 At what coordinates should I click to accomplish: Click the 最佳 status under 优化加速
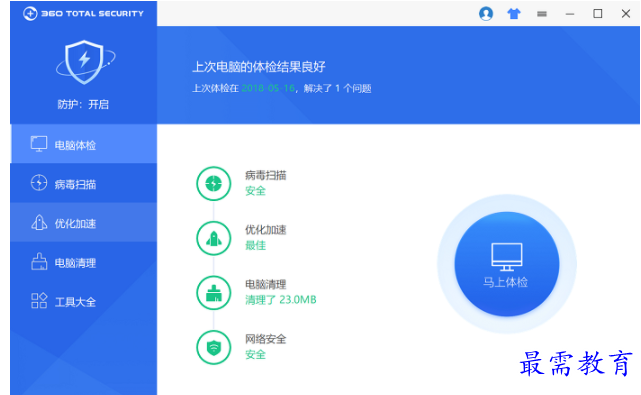pos(255,245)
